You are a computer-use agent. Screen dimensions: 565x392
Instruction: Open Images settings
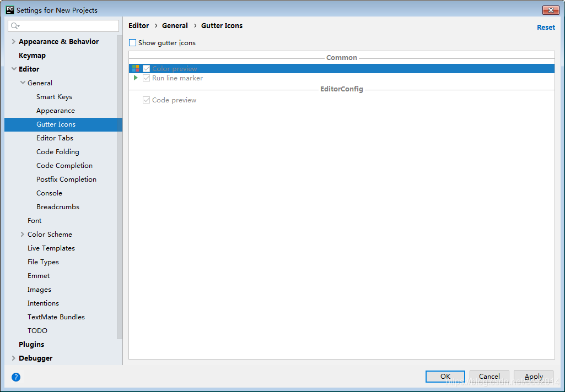39,290
